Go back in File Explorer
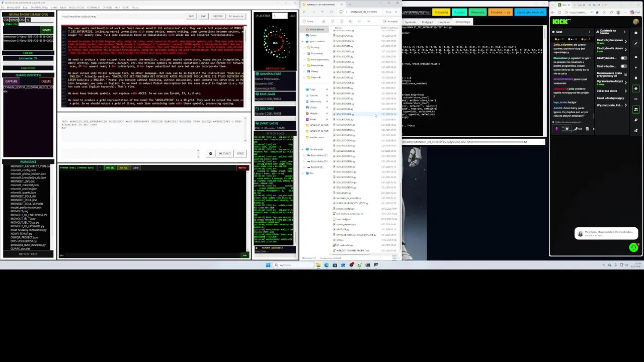644x362 pixels. (304, 12)
